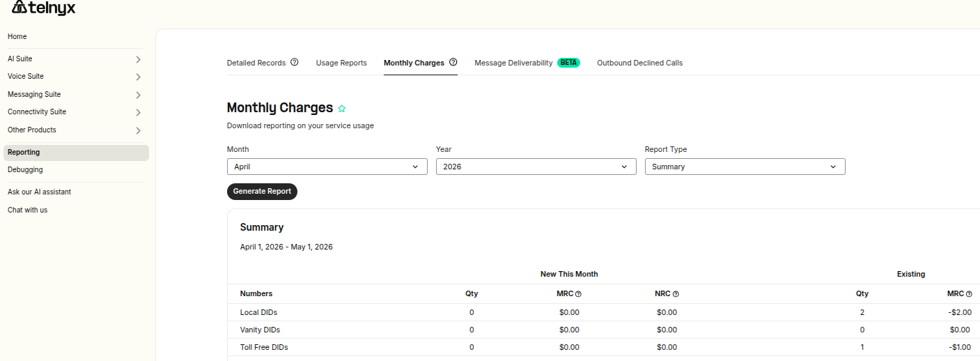Viewport: 980px width, 361px height.
Task: Open Ask our AI assistant link
Action: (x=40, y=192)
